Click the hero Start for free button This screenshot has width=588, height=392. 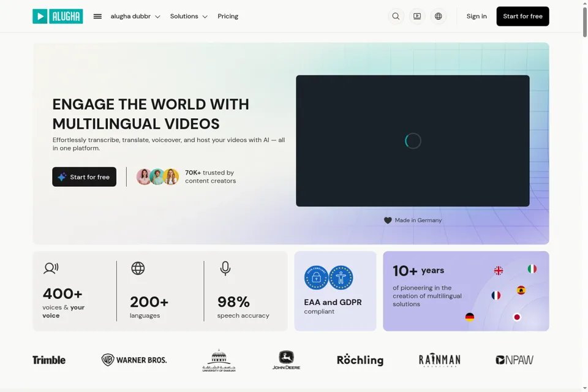(x=85, y=176)
